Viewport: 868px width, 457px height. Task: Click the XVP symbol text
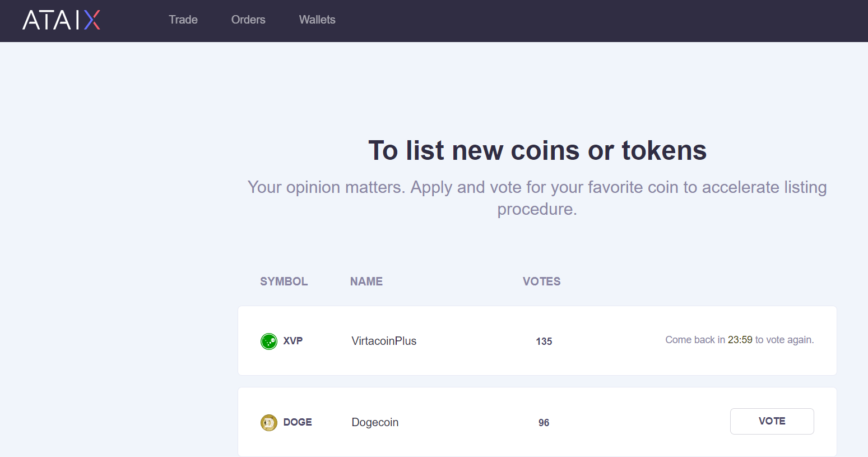[293, 341]
